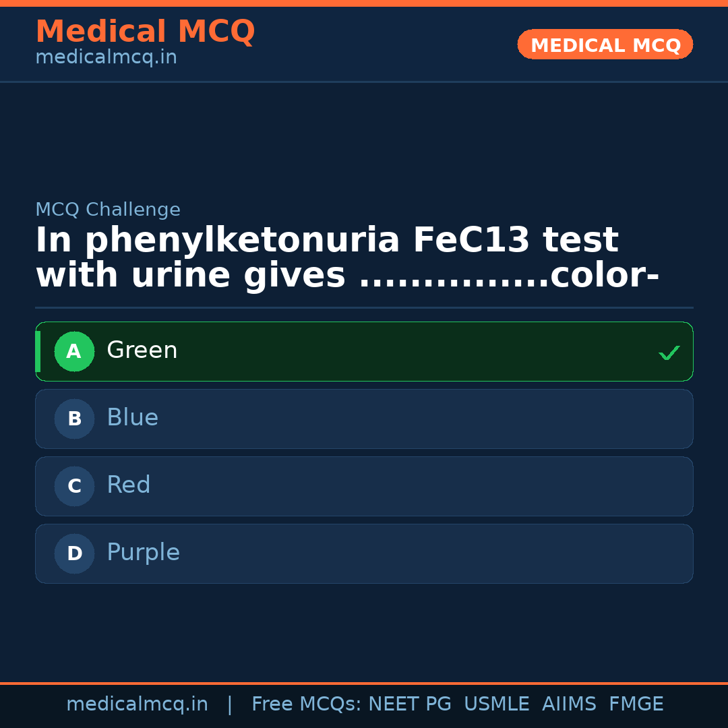This screenshot has width=728, height=728.
Task: Click the green checkmark on option A
Action: click(x=669, y=353)
